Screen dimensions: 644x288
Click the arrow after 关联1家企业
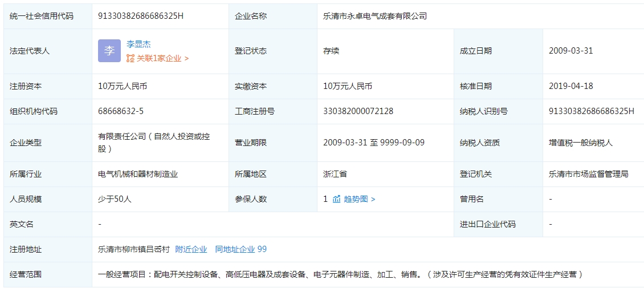coord(187,58)
